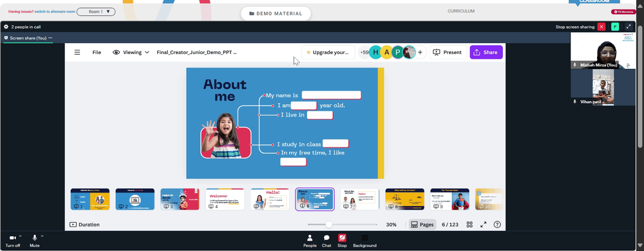Select slide thumbnail 1
Viewport: 644px width, 251px height.
(x=90, y=200)
